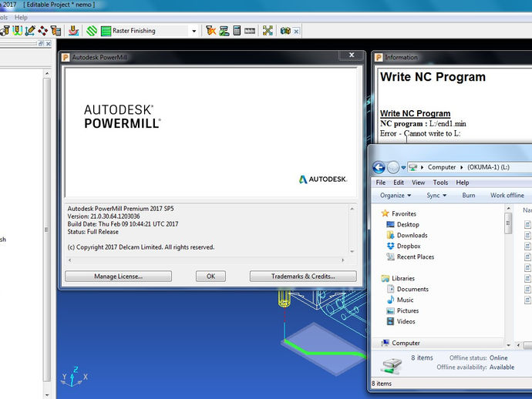Click the Burn button in Explorer toolbar
Screen dimensions: 532x399
(469, 195)
